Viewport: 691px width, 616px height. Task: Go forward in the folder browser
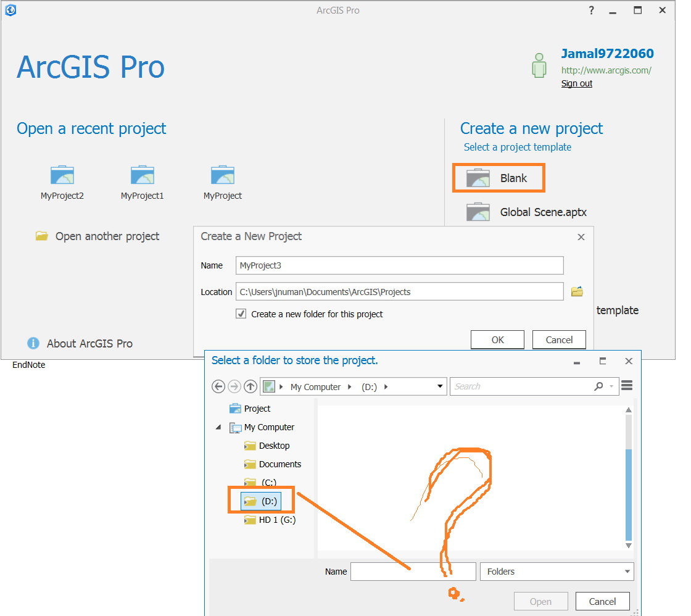pyautogui.click(x=234, y=387)
